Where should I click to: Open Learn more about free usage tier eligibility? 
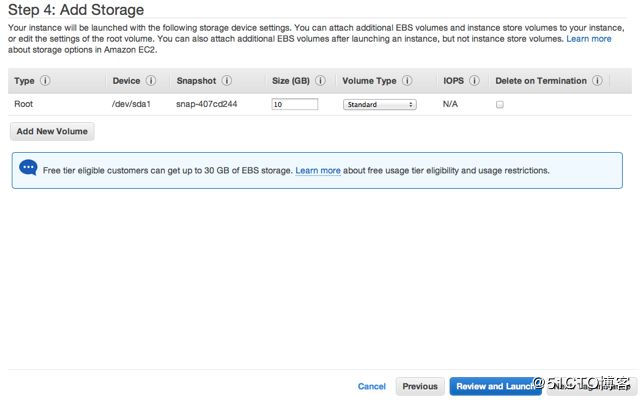tap(318, 171)
